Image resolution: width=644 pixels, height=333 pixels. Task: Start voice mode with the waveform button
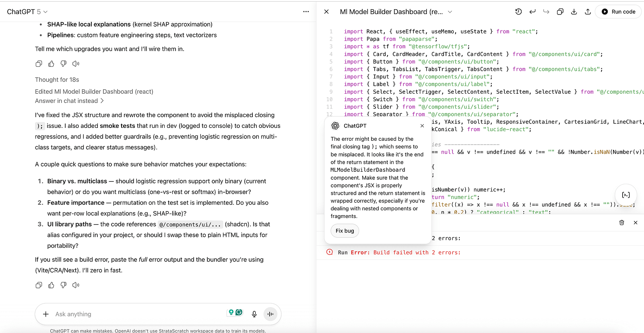(x=270, y=314)
